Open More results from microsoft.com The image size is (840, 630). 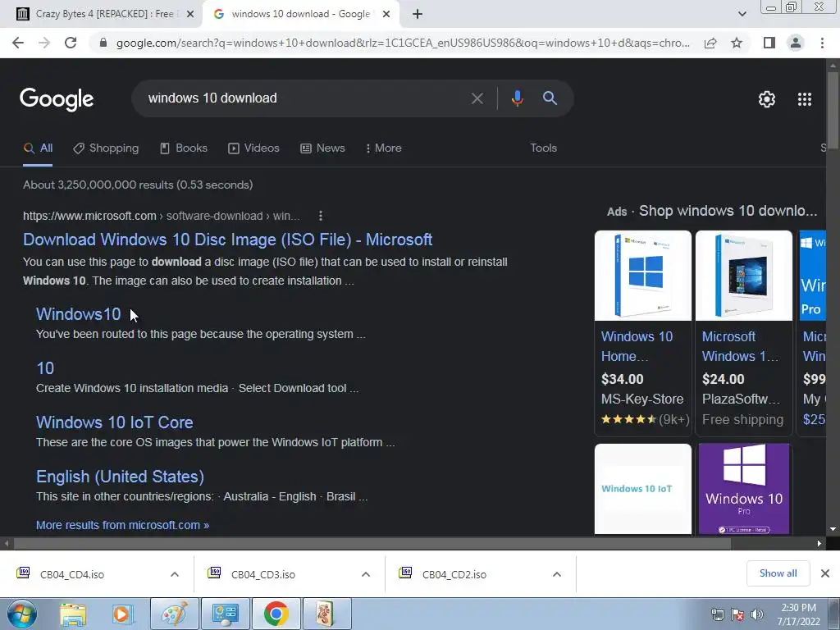click(123, 525)
